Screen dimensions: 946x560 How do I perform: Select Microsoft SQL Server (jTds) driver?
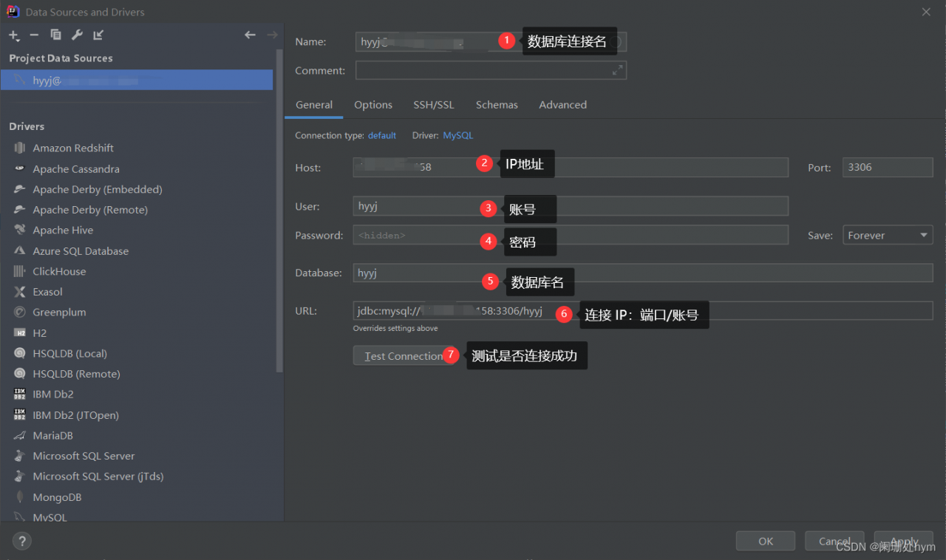(98, 477)
